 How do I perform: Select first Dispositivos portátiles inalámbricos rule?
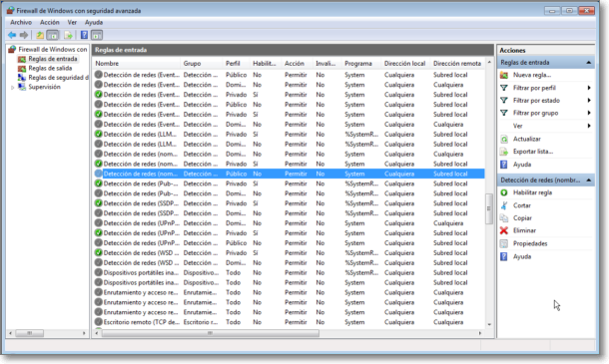[289, 273]
